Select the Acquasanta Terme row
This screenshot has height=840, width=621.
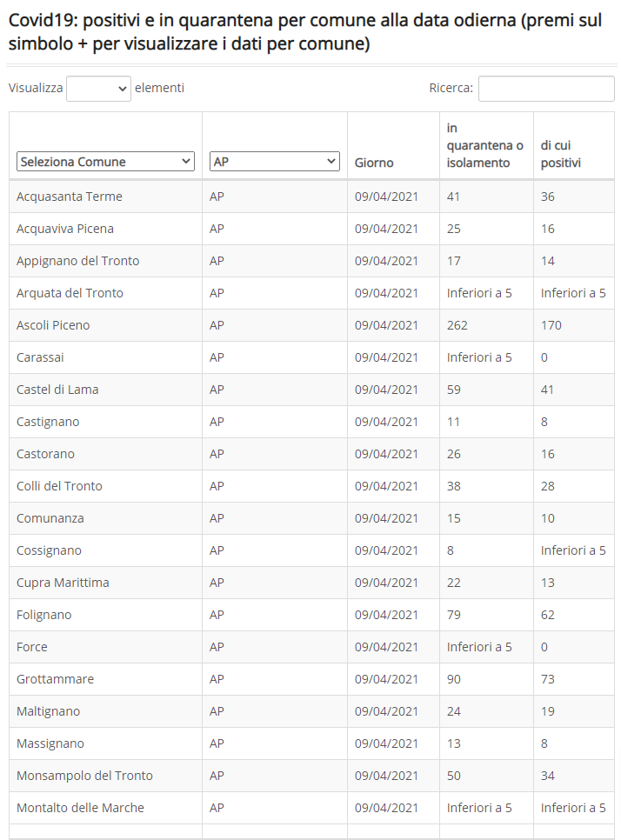tap(312, 197)
